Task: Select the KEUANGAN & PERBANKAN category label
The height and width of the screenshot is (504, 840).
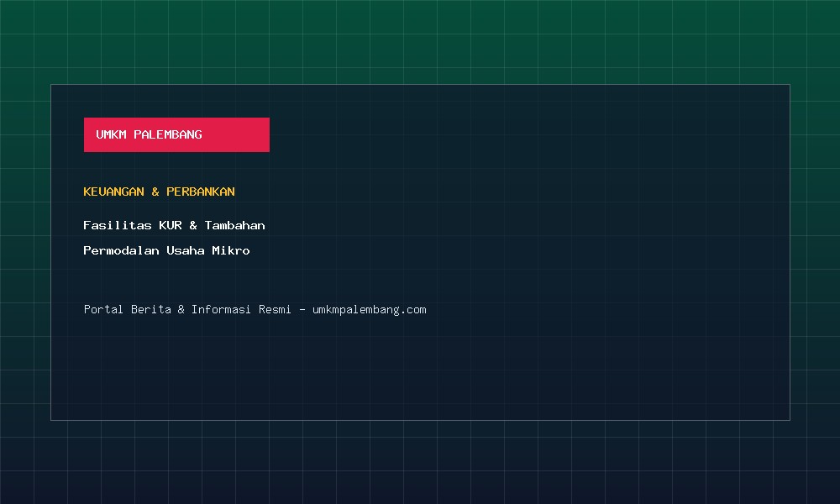Action: click(159, 192)
